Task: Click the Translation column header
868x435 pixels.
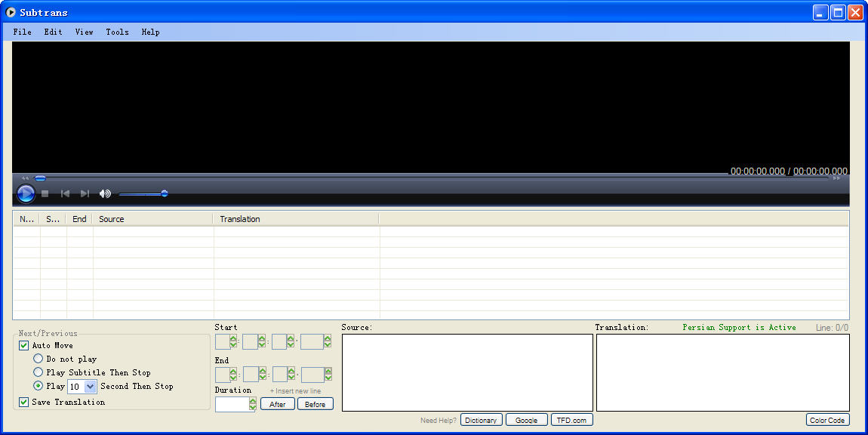Action: [x=296, y=219]
